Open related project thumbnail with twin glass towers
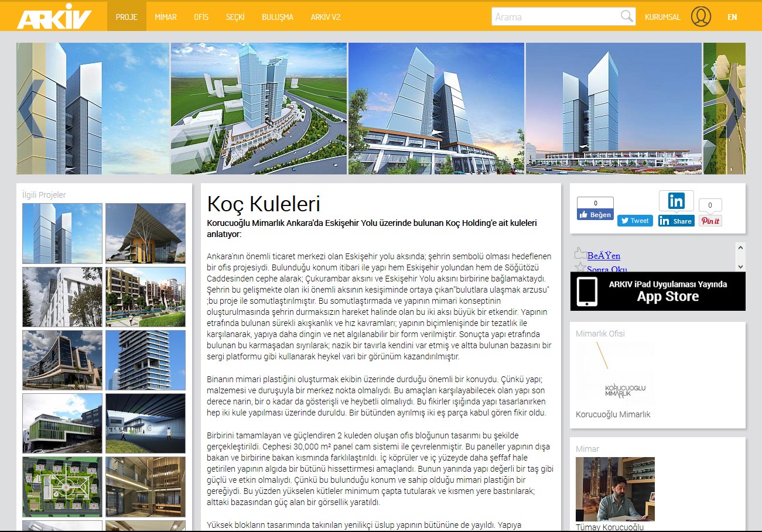The image size is (762, 532). (62, 234)
